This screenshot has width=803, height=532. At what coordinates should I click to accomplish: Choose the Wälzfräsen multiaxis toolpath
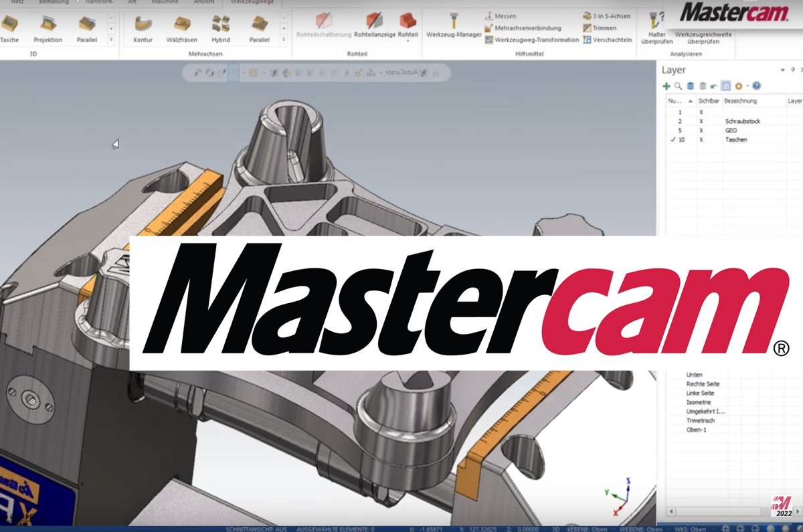182,29
